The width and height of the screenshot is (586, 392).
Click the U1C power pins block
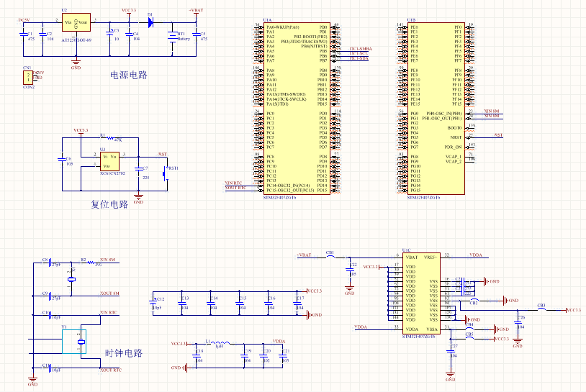pos(421,293)
